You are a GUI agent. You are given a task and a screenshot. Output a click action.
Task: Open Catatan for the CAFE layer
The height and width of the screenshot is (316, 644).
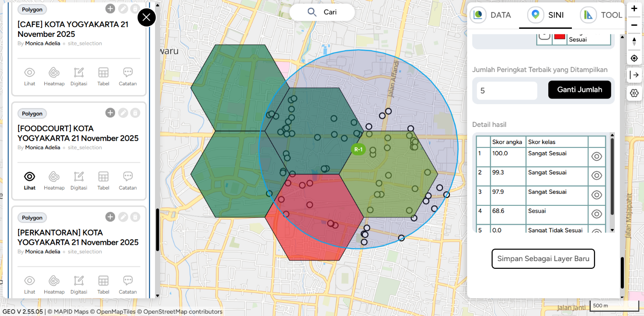coord(128,76)
